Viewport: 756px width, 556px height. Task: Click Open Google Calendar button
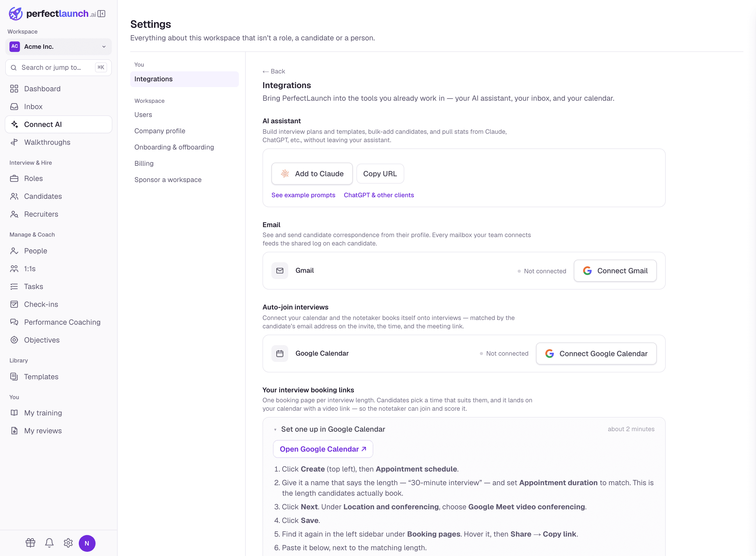pos(323,449)
